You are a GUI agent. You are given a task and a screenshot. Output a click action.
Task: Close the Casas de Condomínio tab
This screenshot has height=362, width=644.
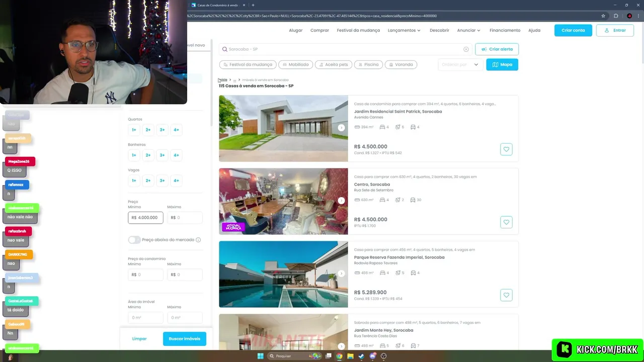[x=244, y=5]
